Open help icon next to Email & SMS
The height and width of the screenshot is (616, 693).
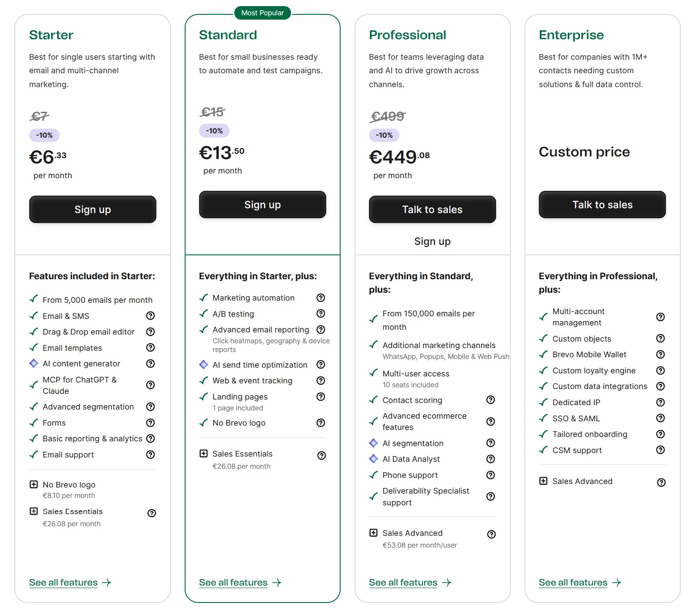(150, 316)
